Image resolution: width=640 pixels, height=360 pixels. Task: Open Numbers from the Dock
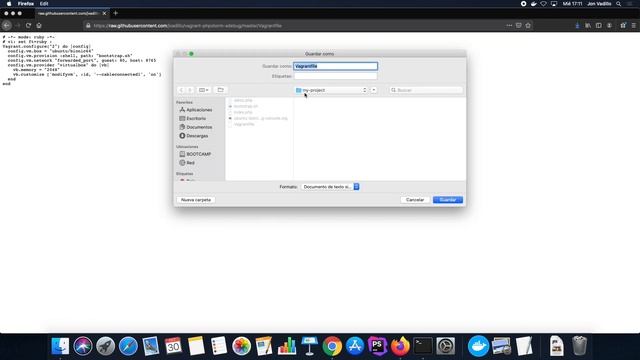287,346
